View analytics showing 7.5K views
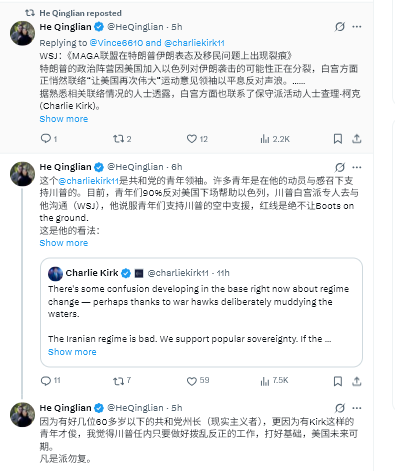395x471 pixels. 274,381
